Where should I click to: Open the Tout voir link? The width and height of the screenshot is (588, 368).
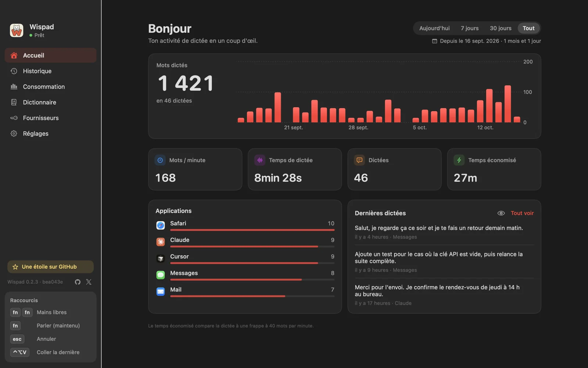(522, 213)
